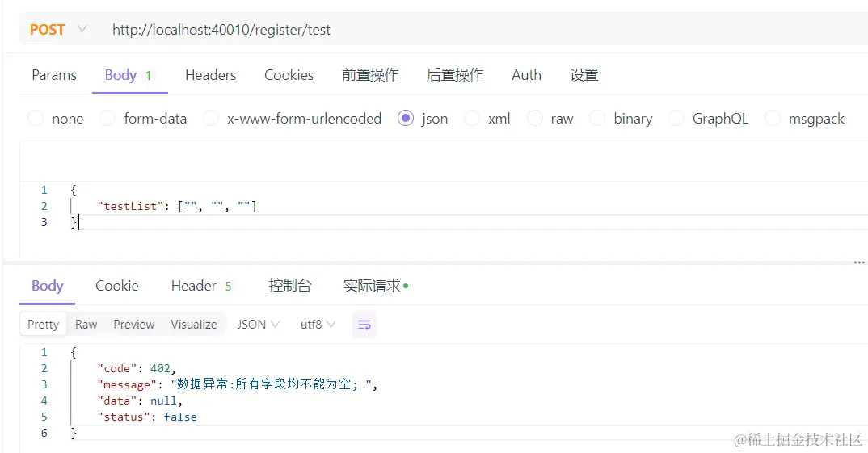This screenshot has height=453, width=868.
Task: Click the "data": null response line
Action: tap(140, 401)
